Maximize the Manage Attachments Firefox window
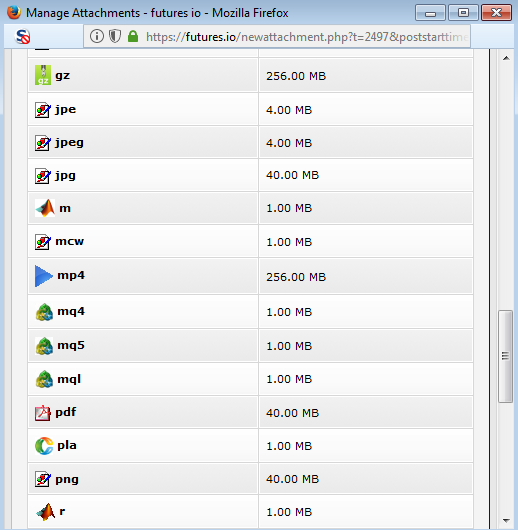 pos(463,13)
